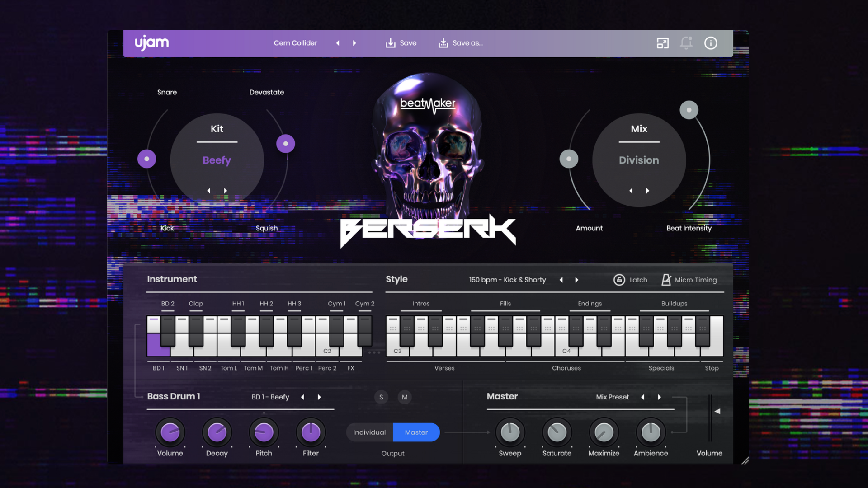The height and width of the screenshot is (488, 868).
Task: Click the three-dot keyboard expander
Action: (x=375, y=352)
